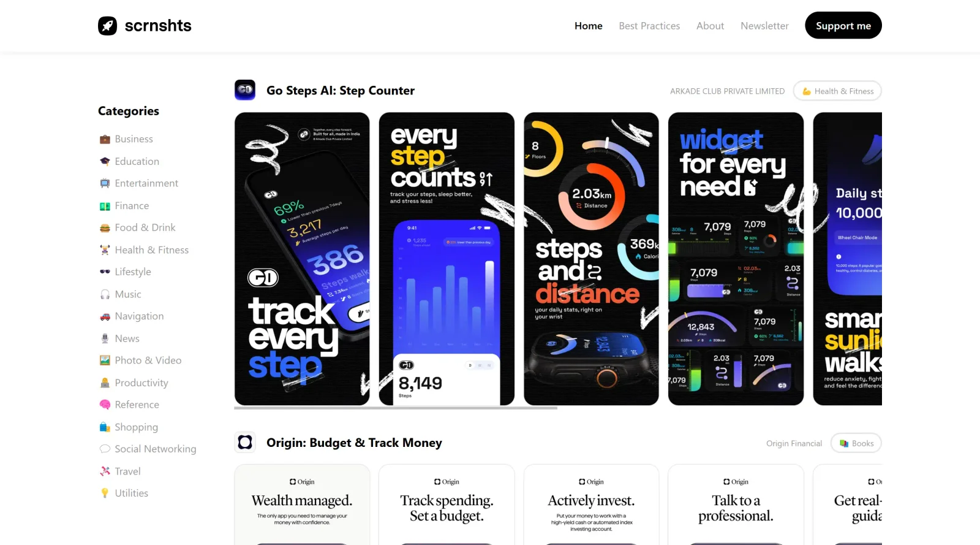Open the Go Steps AI app icon
The height and width of the screenshot is (545, 980).
coord(245,90)
